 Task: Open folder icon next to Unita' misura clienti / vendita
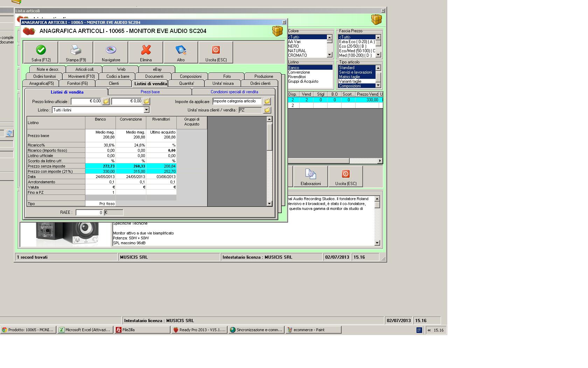pyautogui.click(x=267, y=110)
